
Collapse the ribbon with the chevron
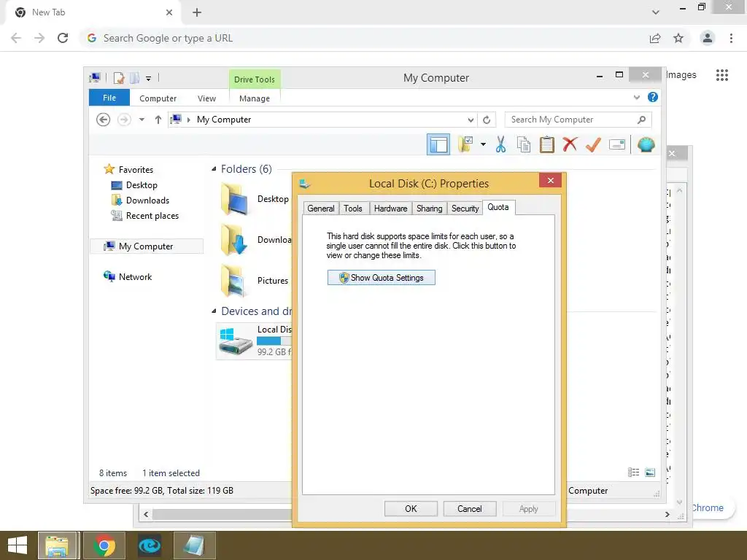[x=636, y=97]
